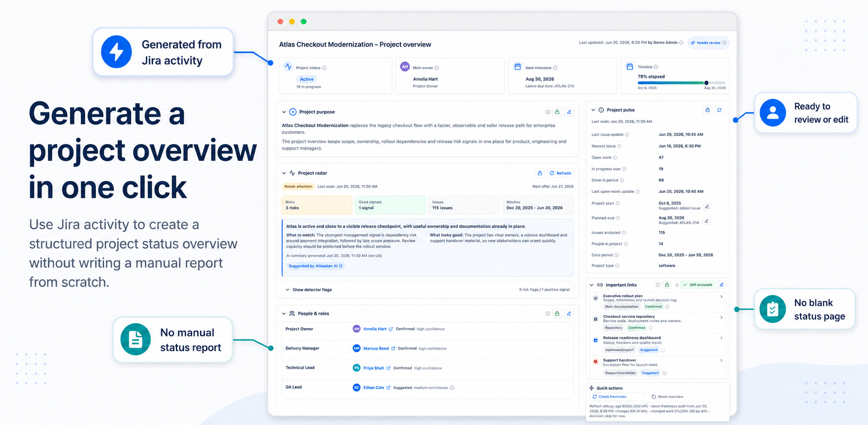This screenshot has width=868, height=425.
Task: Open Marcus Reed's profile link
Action: coord(376,348)
